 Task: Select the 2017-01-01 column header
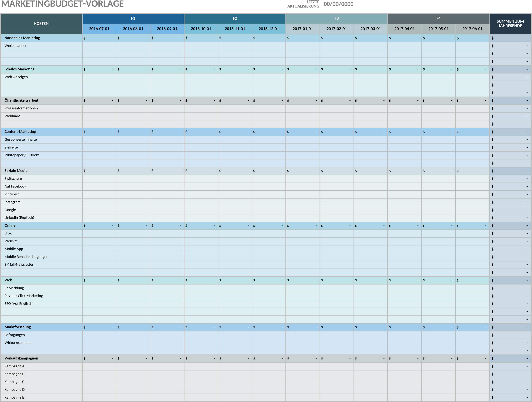click(x=303, y=29)
